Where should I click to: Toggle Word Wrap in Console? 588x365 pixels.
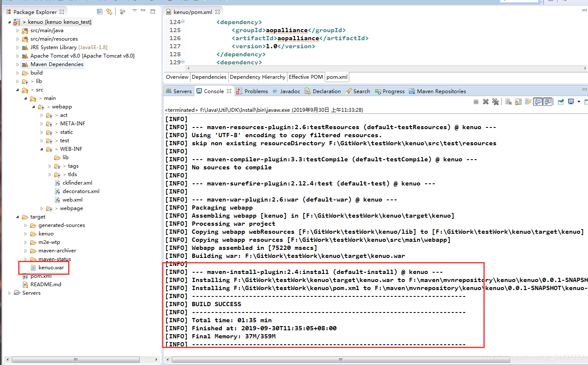point(528,102)
